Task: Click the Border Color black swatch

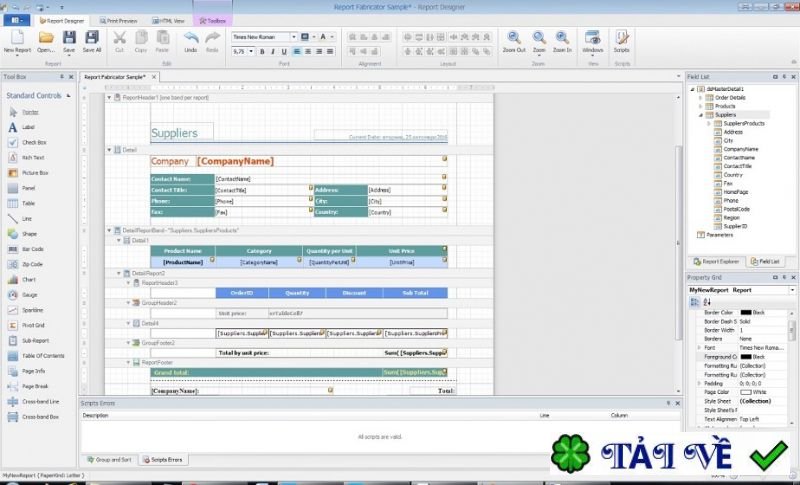Action: coord(746,313)
